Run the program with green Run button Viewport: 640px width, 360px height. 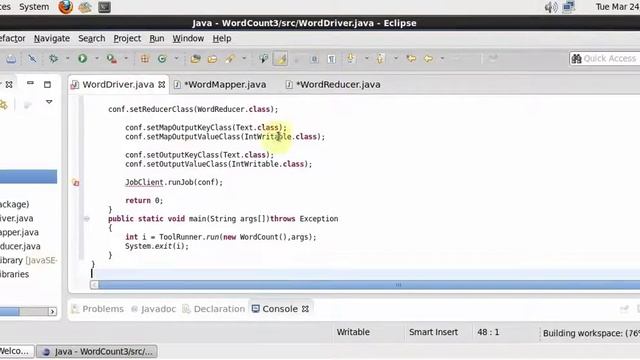82,59
